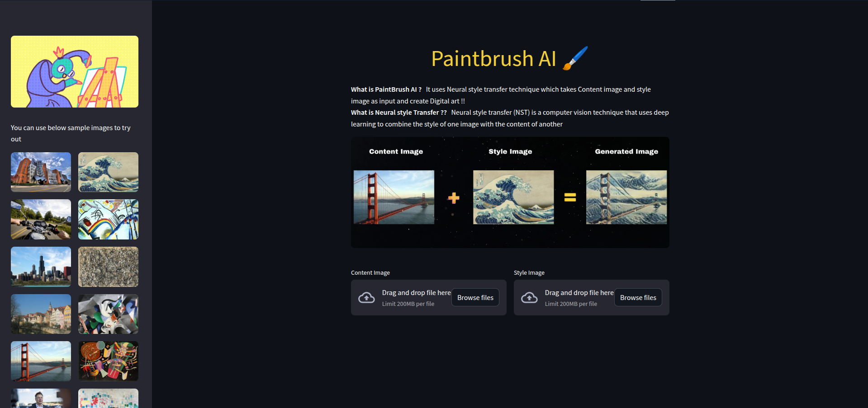Click the 'Generated Image' banner caption
The height and width of the screenshot is (408, 868).
coord(626,151)
